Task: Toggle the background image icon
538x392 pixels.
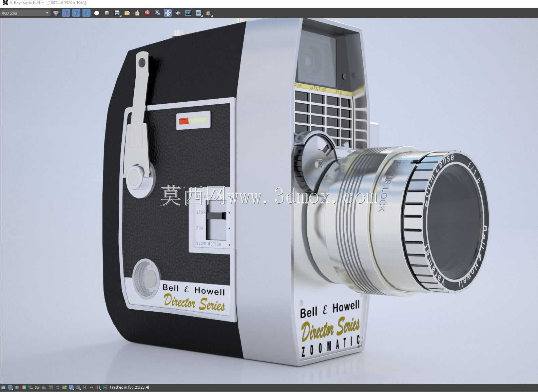Action: tap(64, 387)
